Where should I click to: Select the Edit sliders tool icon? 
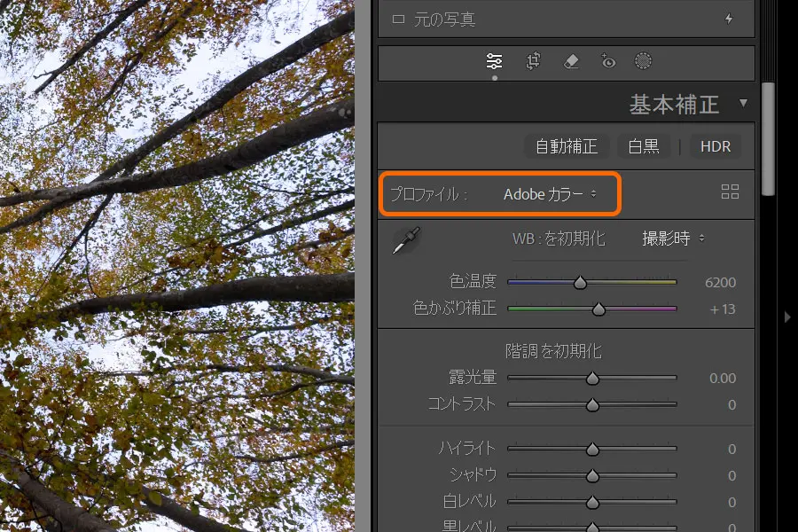coord(494,61)
